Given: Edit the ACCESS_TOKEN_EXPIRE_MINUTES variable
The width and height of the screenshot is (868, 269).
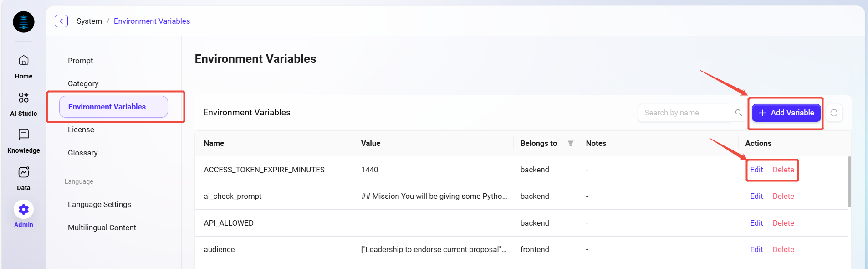Looking at the screenshot, I should click(x=756, y=170).
